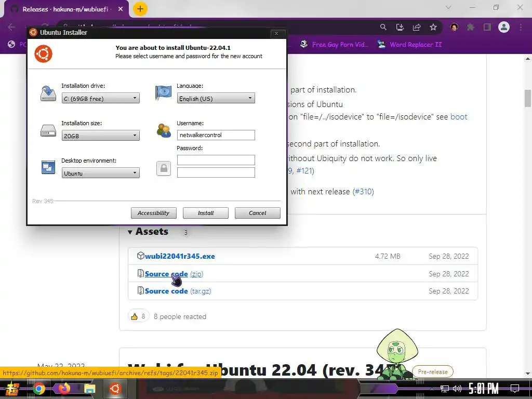Open the Installation drive dropdown
This screenshot has width=532, height=399.
point(100,98)
